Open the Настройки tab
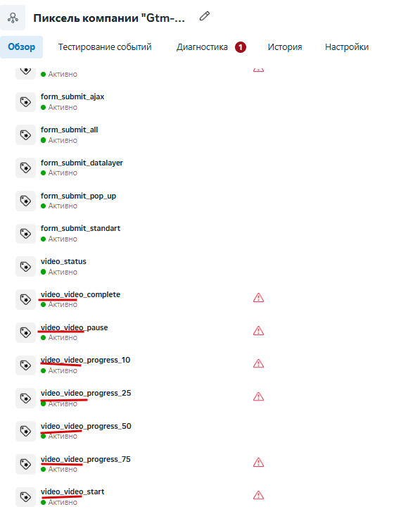Image resolution: width=420 pixels, height=514 pixels. (347, 47)
